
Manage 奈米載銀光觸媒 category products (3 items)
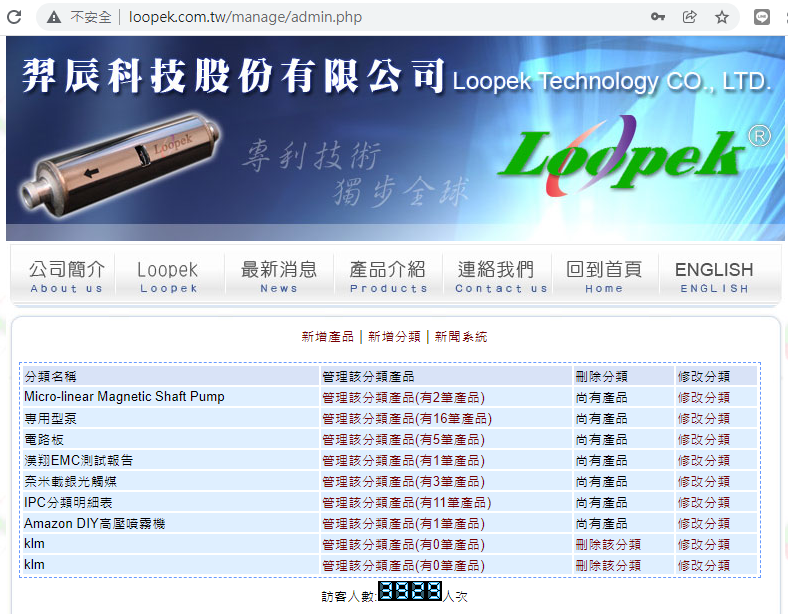(404, 482)
